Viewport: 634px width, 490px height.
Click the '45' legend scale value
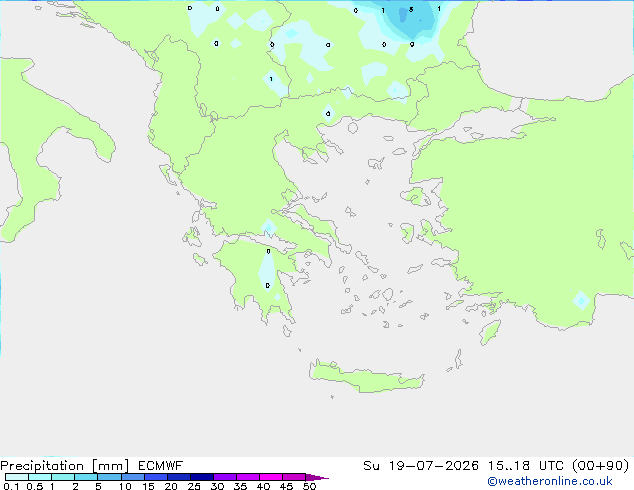click(286, 486)
